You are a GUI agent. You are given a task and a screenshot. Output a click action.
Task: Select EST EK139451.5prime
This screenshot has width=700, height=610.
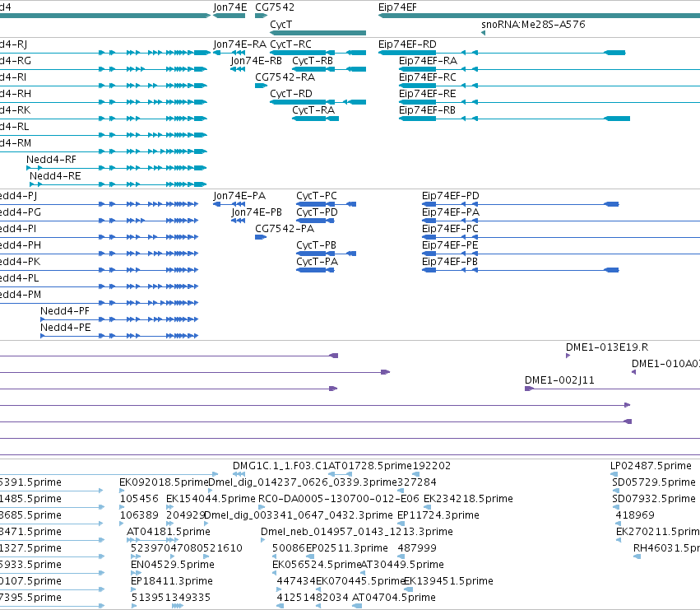pos(448,581)
